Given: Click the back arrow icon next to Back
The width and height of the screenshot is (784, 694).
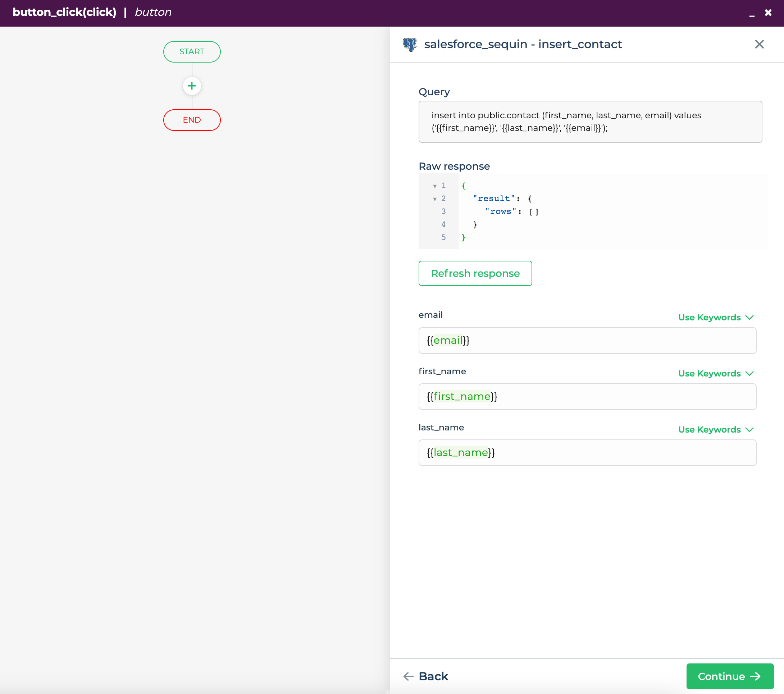Looking at the screenshot, I should (x=408, y=676).
